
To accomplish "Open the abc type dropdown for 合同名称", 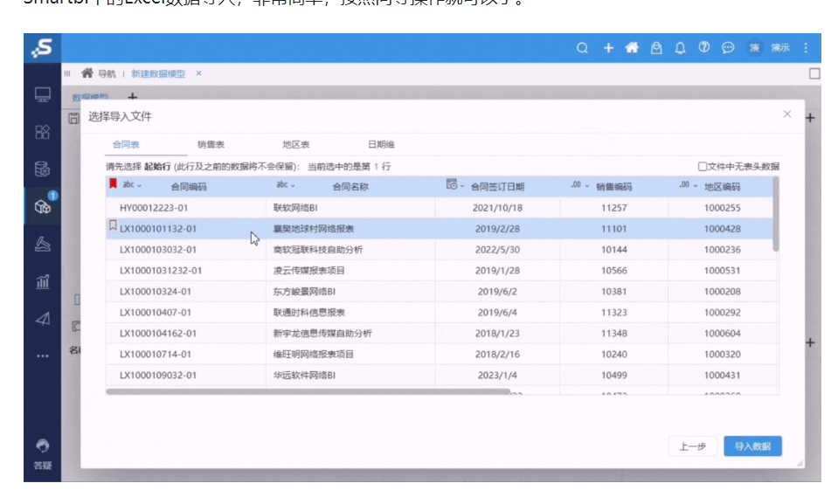I will [x=286, y=185].
